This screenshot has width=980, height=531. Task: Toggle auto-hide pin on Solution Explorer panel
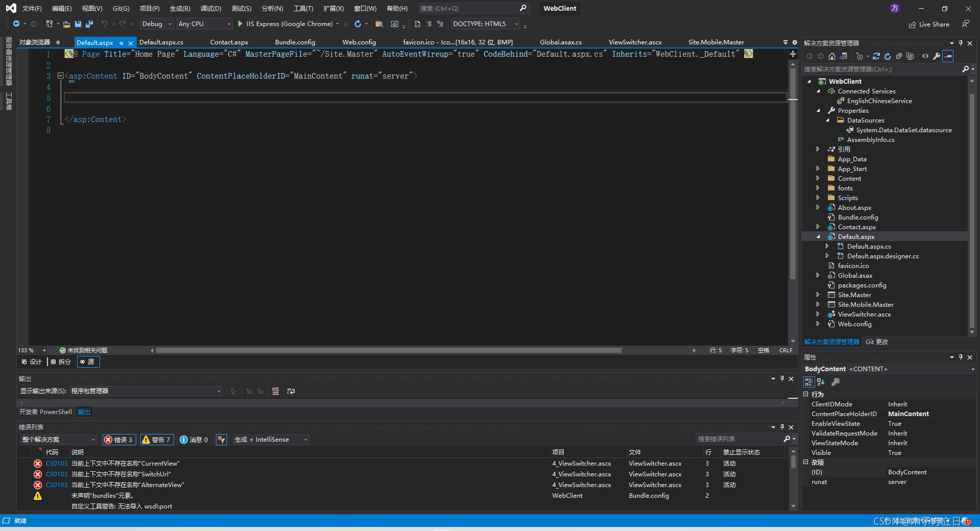(961, 43)
